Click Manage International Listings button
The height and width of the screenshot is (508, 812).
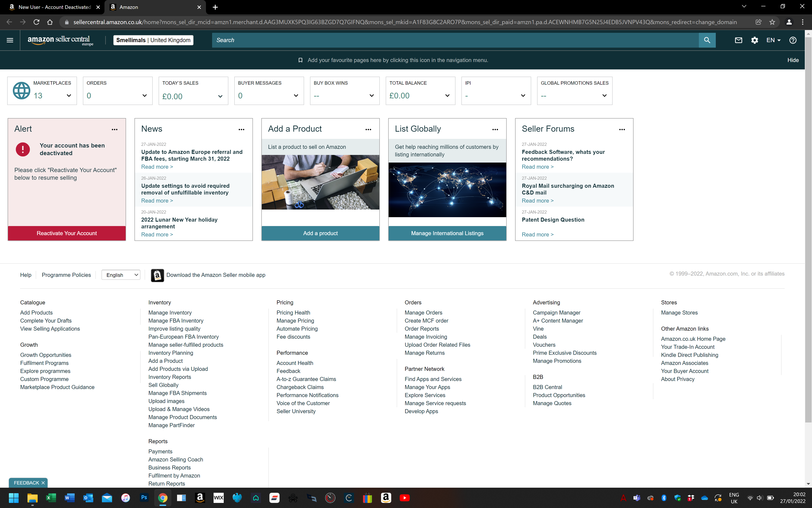pyautogui.click(x=447, y=233)
